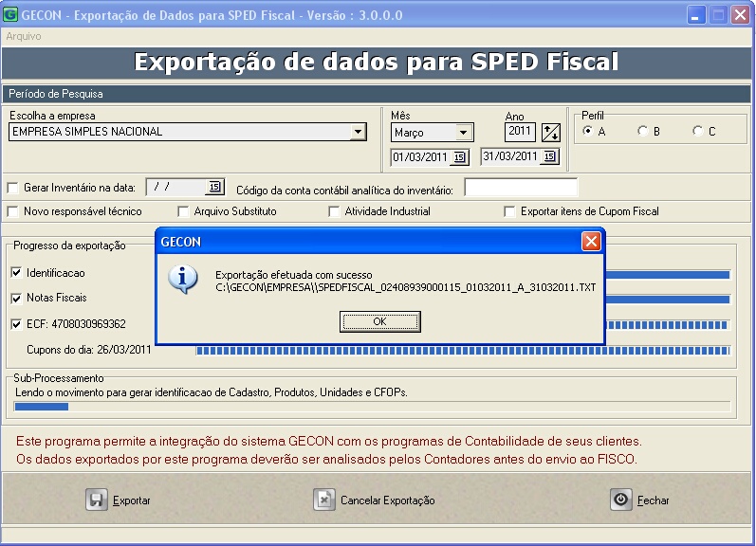Image resolution: width=756 pixels, height=546 pixels.
Task: Click the Fechar power icon
Action: [x=621, y=500]
